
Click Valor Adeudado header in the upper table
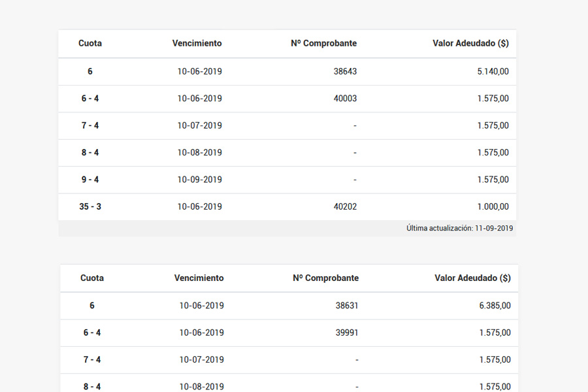pyautogui.click(x=470, y=44)
